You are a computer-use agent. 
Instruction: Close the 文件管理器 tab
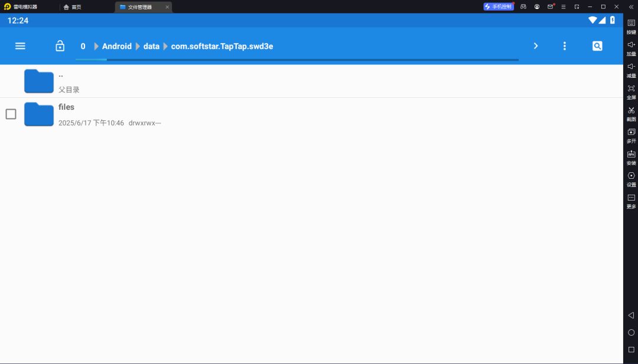tap(167, 7)
